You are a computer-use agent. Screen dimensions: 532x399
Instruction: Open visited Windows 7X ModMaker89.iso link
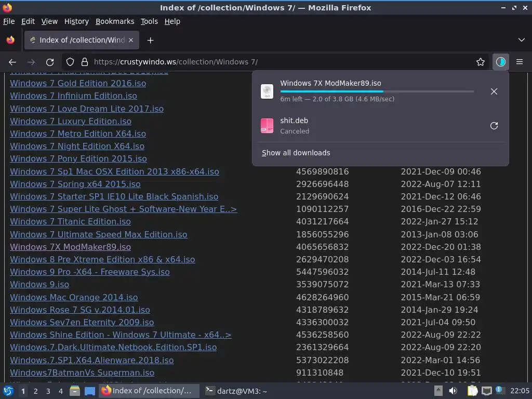click(70, 247)
